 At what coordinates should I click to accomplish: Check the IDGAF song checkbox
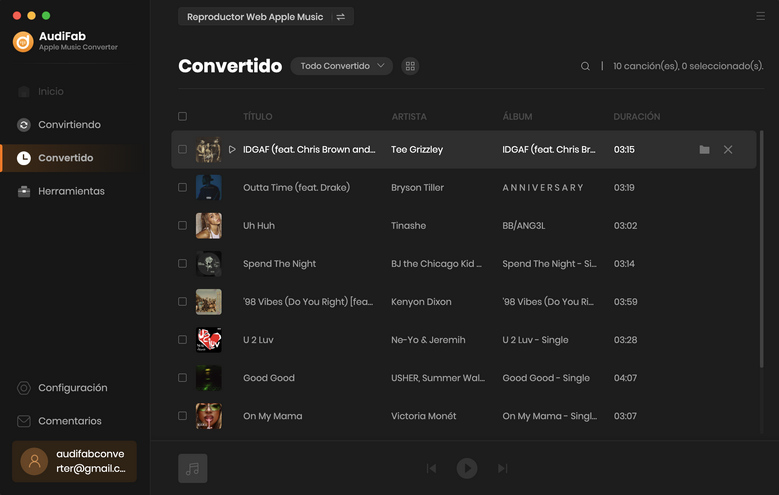pyautogui.click(x=182, y=149)
